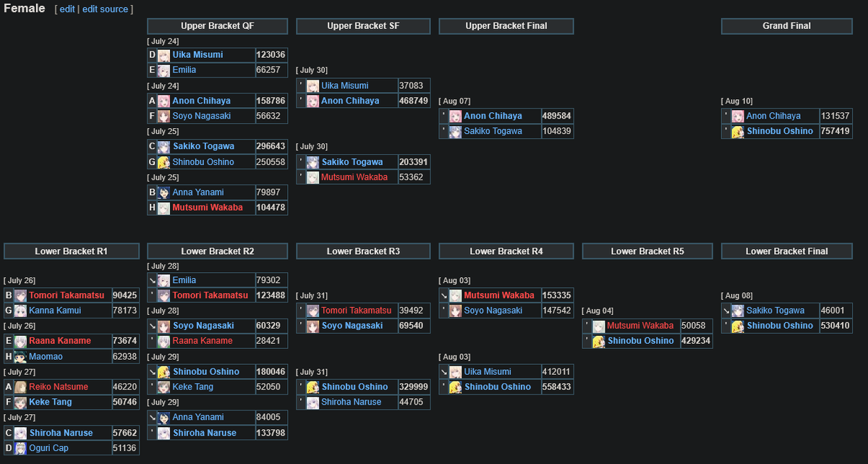This screenshot has width=868, height=464.
Task: Select the Lower Bracket R1 header
Action: [x=72, y=251]
